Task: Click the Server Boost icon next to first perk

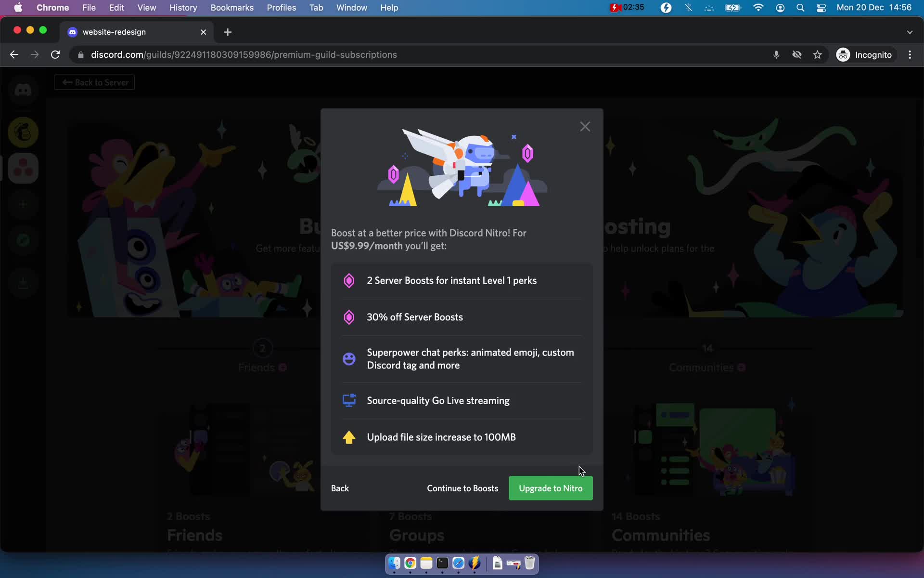Action: tap(348, 280)
